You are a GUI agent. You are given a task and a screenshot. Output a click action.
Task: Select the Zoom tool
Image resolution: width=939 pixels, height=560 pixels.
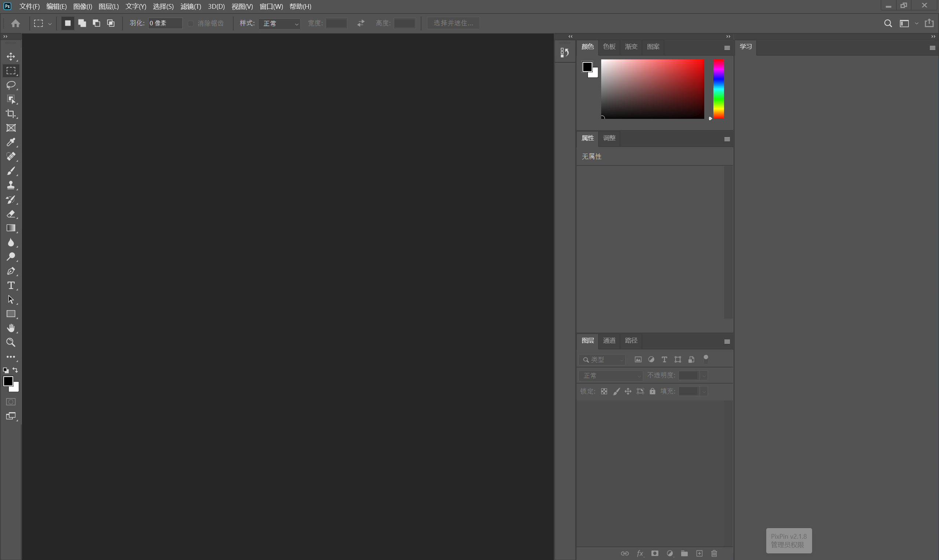click(11, 343)
